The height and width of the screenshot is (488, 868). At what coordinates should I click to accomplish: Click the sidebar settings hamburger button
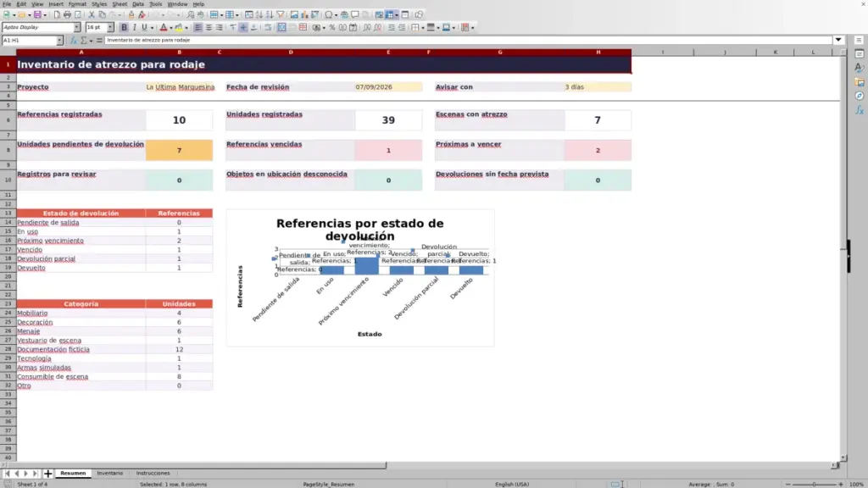859,40
